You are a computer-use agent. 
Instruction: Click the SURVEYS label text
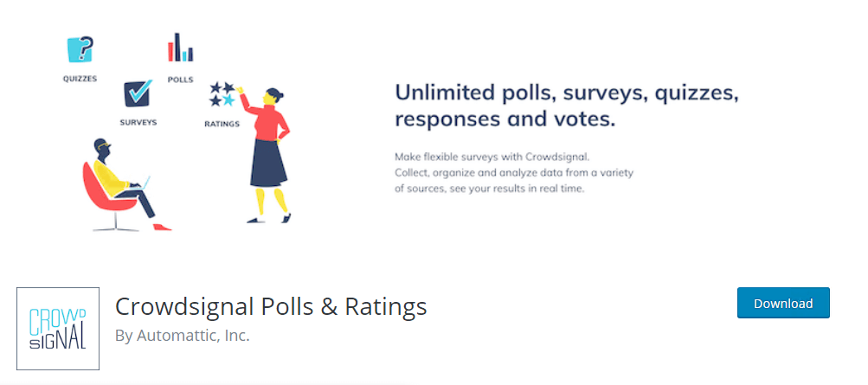point(138,122)
